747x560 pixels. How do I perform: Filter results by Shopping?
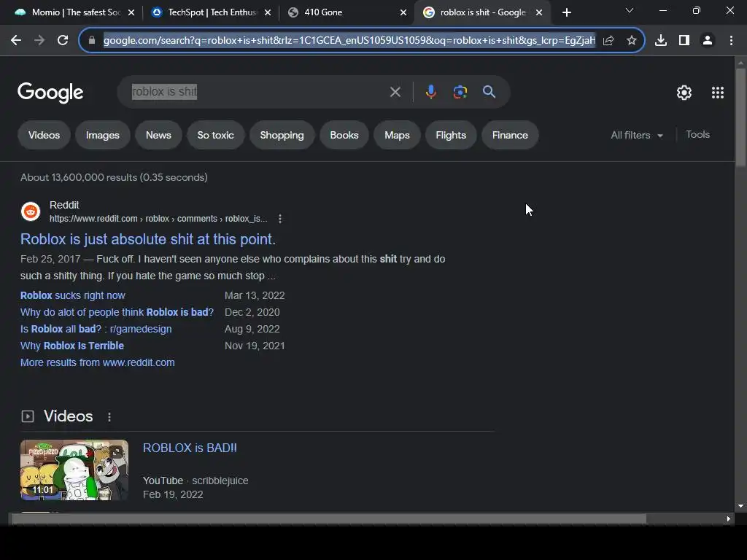282,135
